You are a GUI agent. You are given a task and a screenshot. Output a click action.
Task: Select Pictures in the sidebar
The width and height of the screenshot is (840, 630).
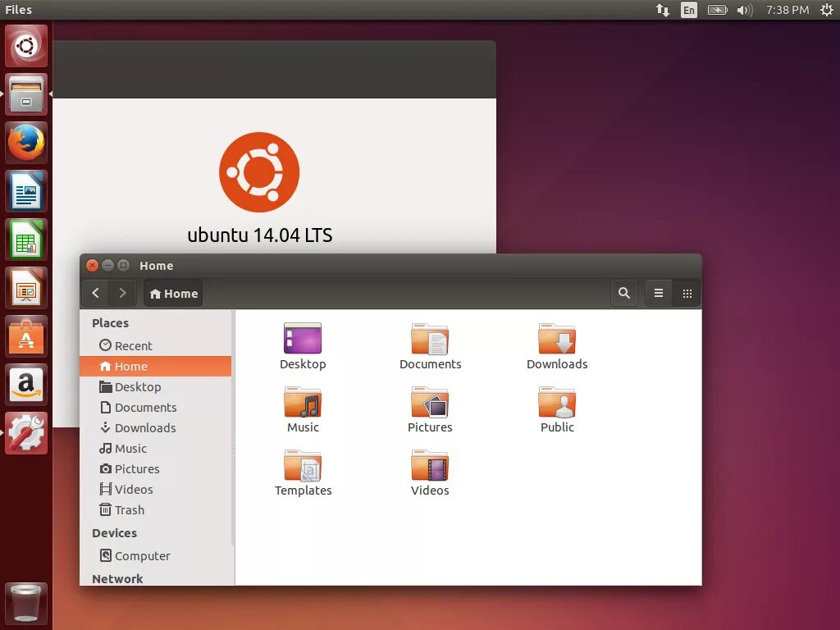click(155, 468)
